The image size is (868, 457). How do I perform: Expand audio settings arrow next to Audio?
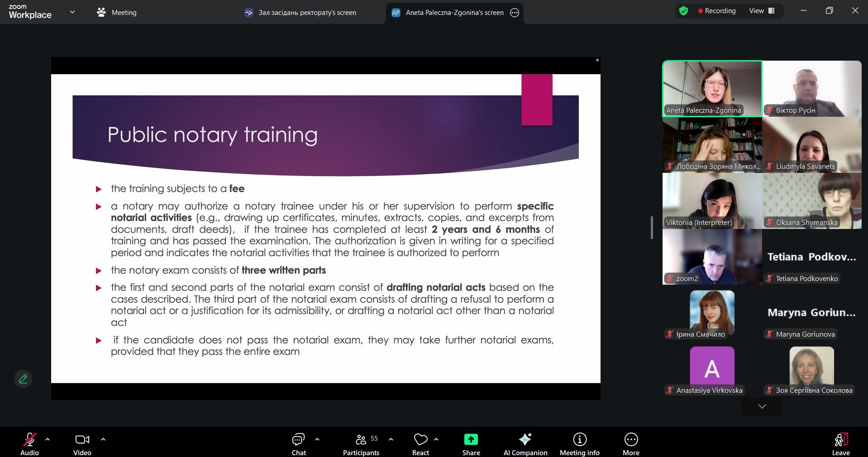click(48, 439)
